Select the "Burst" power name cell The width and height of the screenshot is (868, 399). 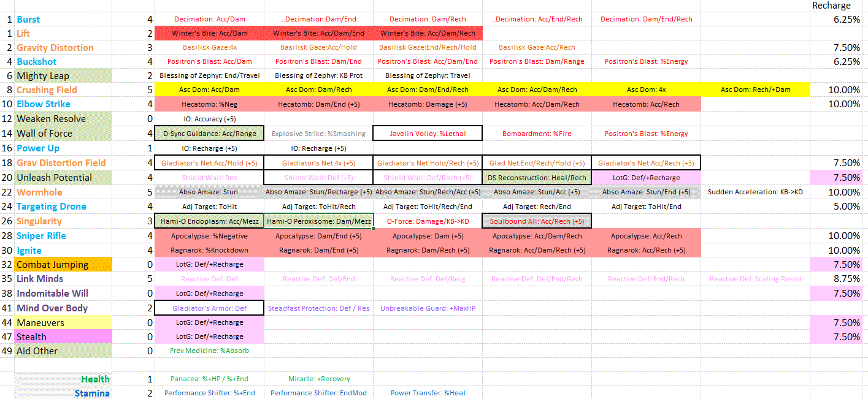pyautogui.click(x=29, y=20)
